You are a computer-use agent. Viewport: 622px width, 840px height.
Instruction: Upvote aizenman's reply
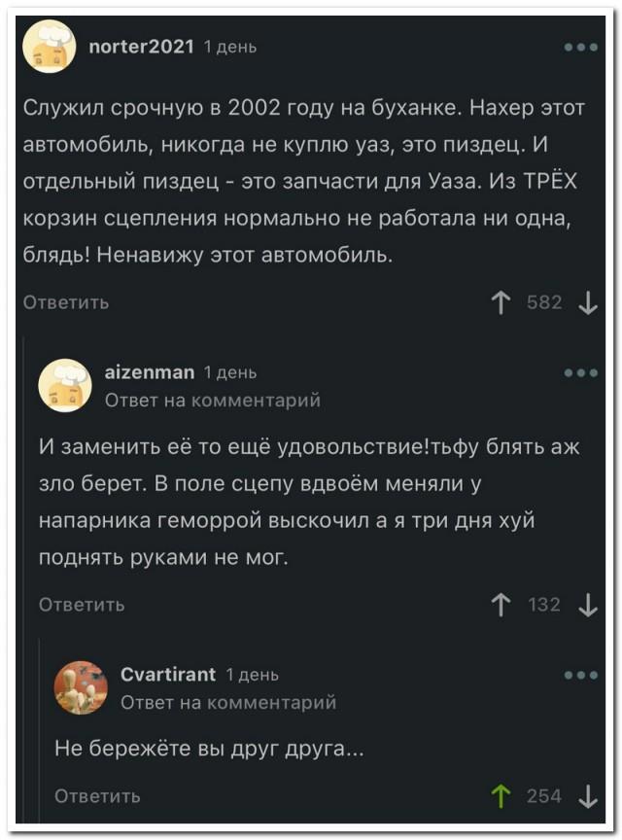click(501, 605)
